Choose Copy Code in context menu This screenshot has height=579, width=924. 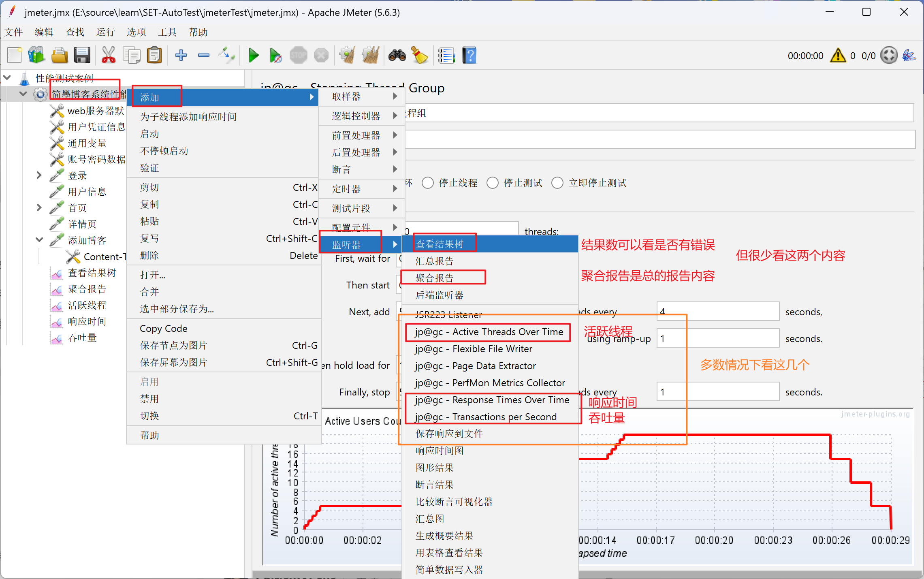[x=223, y=329]
